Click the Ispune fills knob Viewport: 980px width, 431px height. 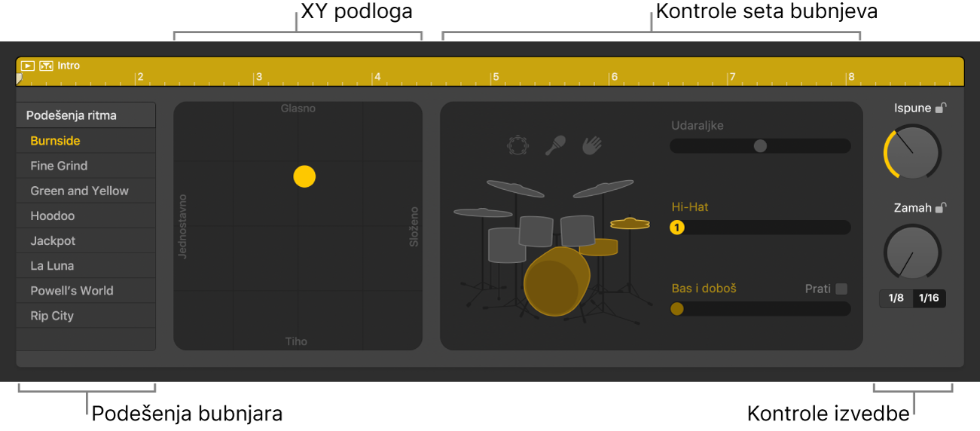(x=913, y=152)
